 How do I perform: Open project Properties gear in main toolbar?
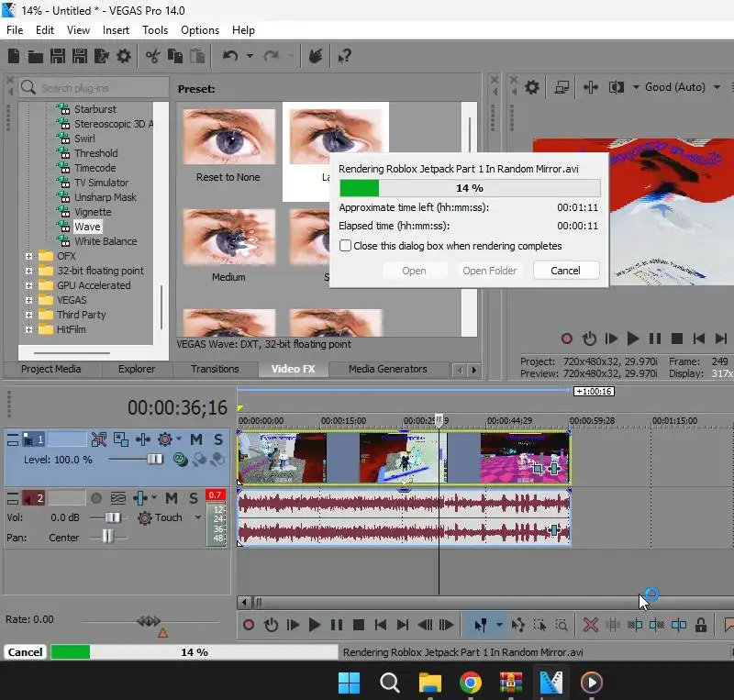click(124, 56)
